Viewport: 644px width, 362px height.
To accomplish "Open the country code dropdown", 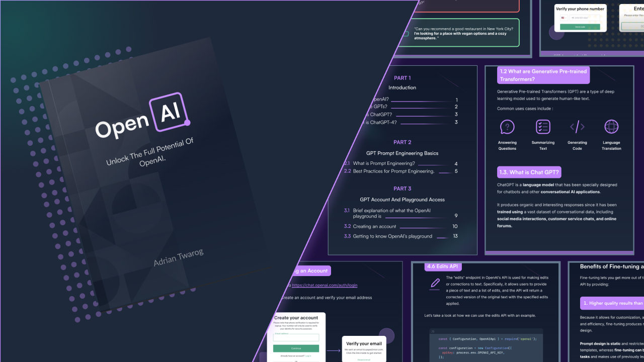I will click(x=565, y=18).
